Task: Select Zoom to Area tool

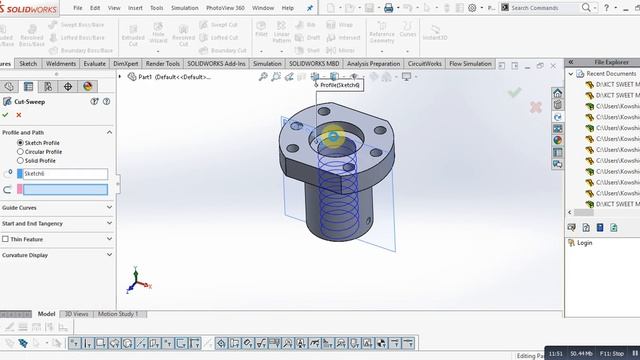Action: (276, 76)
